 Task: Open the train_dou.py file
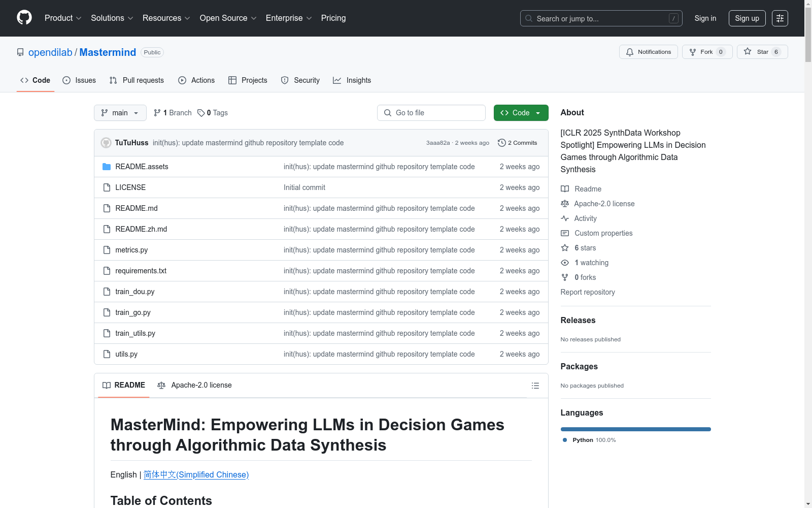135,292
